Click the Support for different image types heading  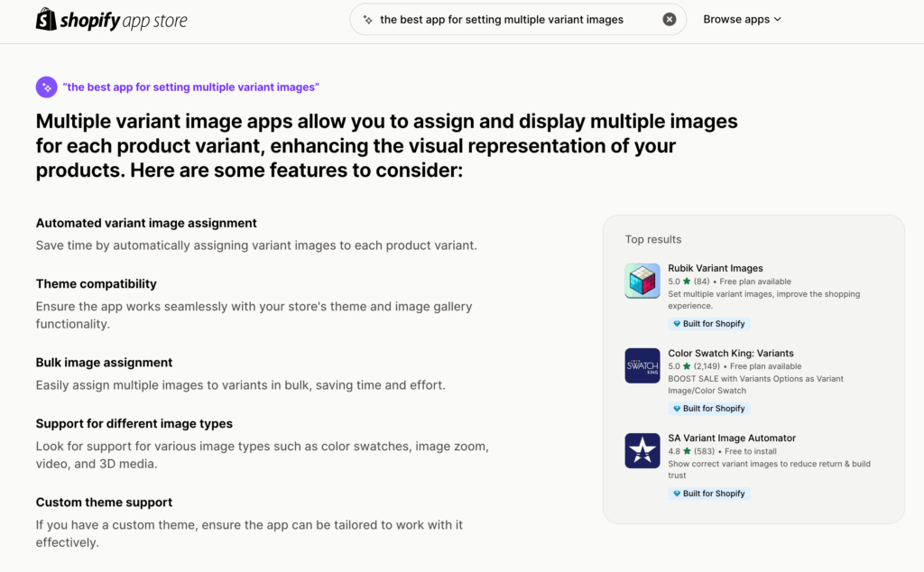click(x=134, y=423)
